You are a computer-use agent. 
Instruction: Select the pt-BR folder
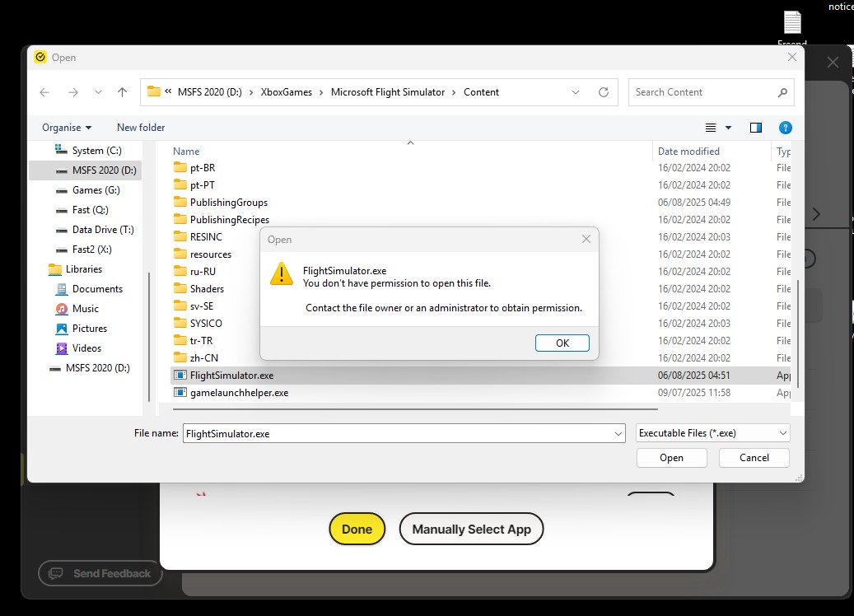(x=194, y=168)
